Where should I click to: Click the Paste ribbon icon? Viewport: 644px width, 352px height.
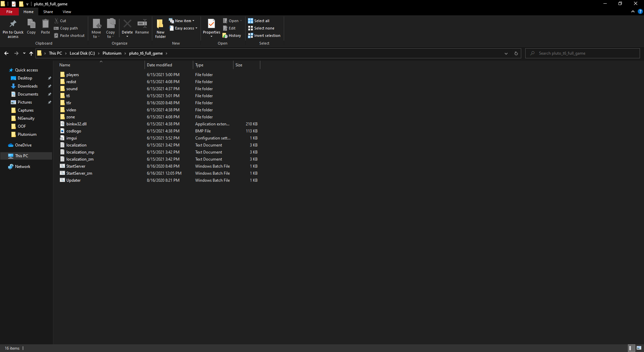[x=45, y=24]
